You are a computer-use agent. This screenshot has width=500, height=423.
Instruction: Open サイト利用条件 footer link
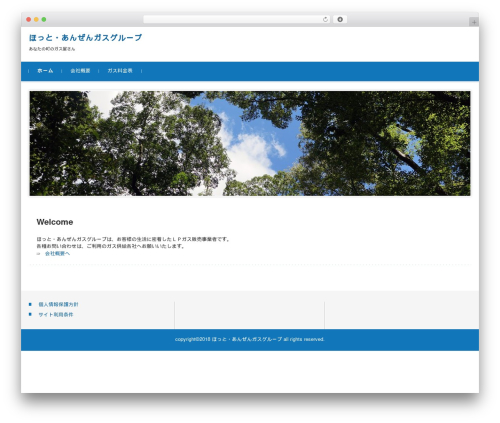(56, 315)
